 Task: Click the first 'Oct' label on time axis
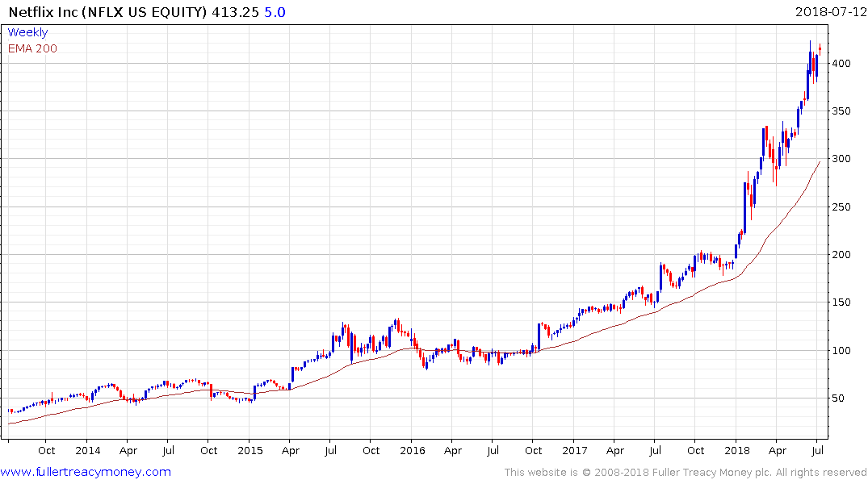pos(47,451)
